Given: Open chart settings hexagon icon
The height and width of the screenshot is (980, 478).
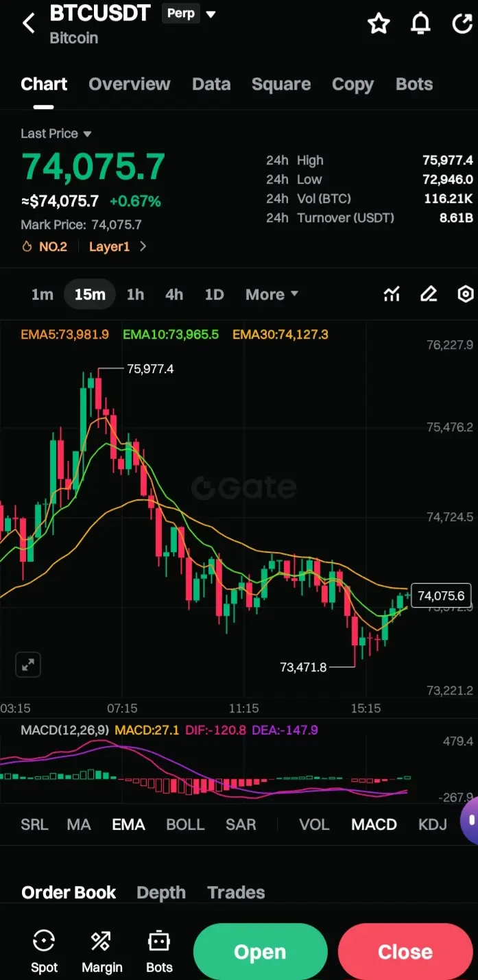Looking at the screenshot, I should coord(466,294).
